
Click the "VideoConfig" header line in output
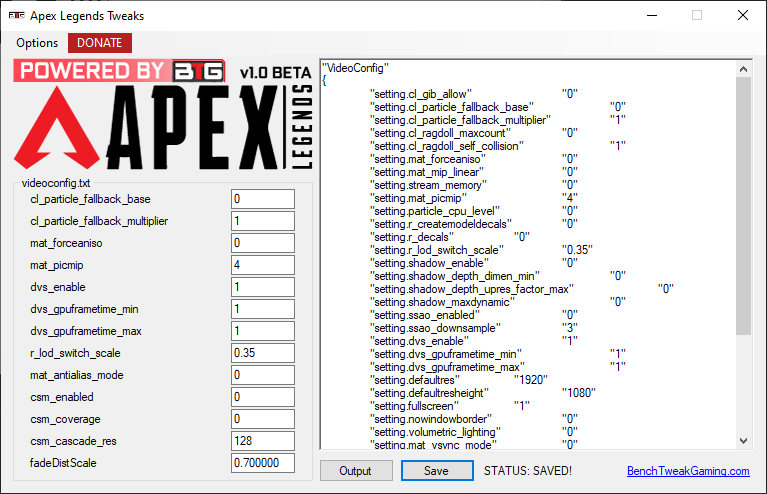tap(355, 68)
